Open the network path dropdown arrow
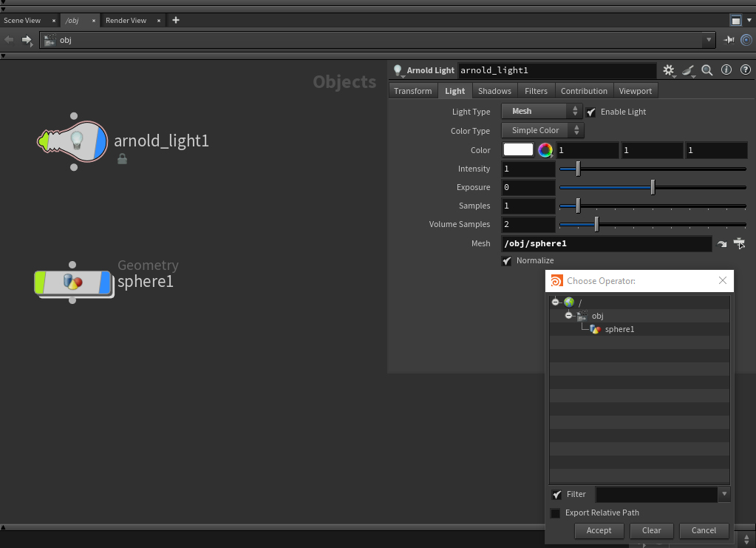 pos(709,39)
